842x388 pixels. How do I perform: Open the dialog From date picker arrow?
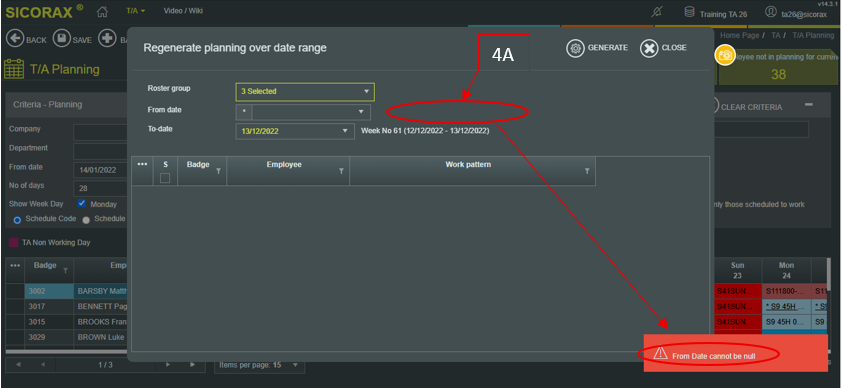click(361, 112)
